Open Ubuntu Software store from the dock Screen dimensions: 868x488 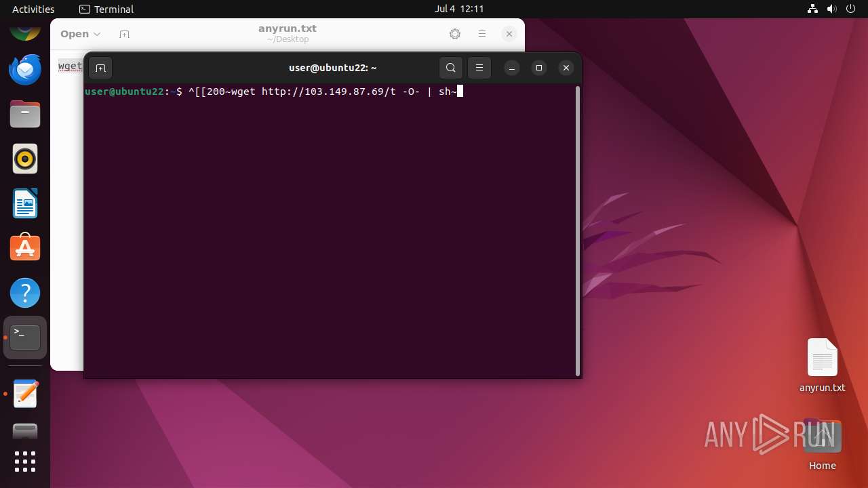(25, 248)
